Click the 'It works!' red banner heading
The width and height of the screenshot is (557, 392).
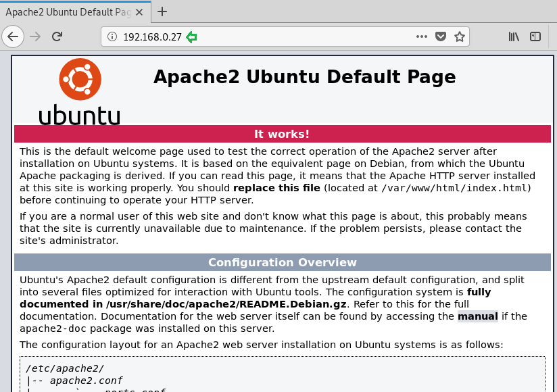283,134
